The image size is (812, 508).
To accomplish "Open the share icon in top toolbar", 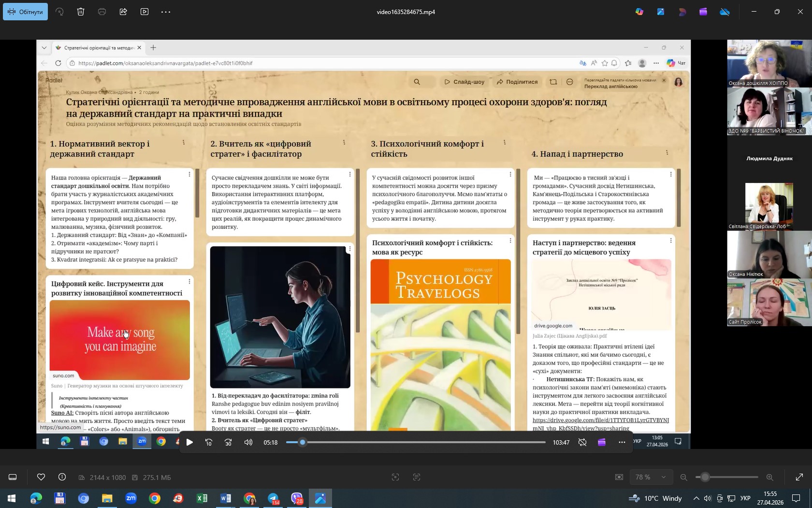I will click(x=123, y=12).
